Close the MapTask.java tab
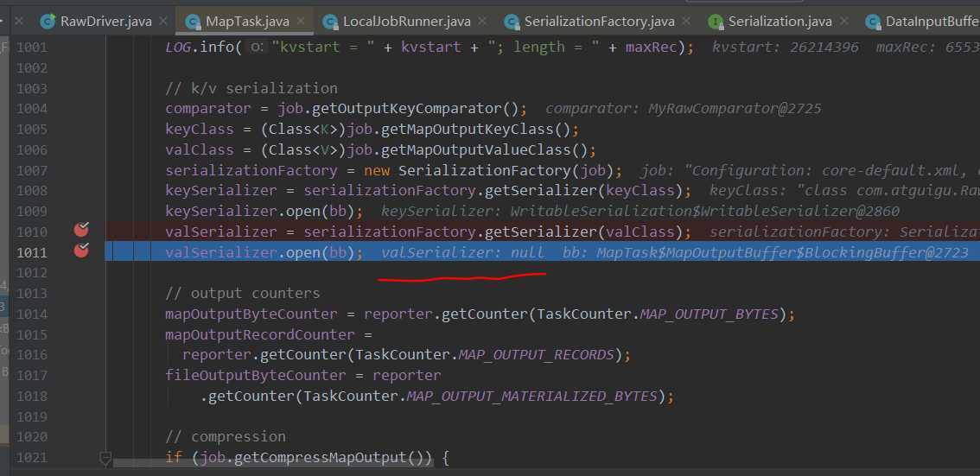The image size is (980, 476). pos(302,22)
